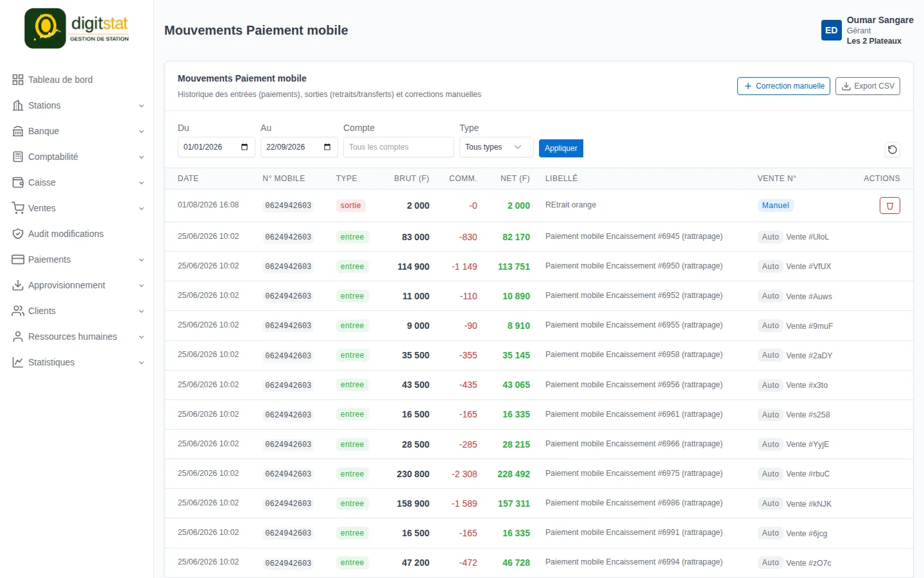This screenshot has height=578, width=924.
Task: Click the Caisse wallet icon
Action: click(x=18, y=182)
